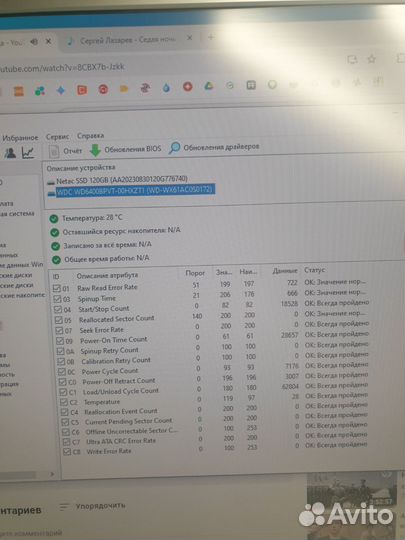Click the graph chart toolbar icon
405x540 pixels.
coord(28,152)
